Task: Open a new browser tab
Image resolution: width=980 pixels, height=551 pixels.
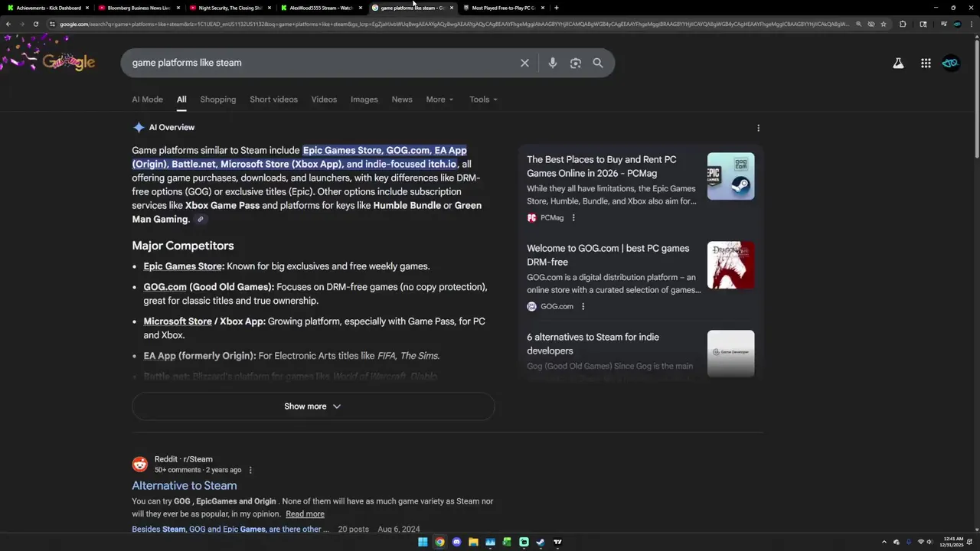Action: 556,8
